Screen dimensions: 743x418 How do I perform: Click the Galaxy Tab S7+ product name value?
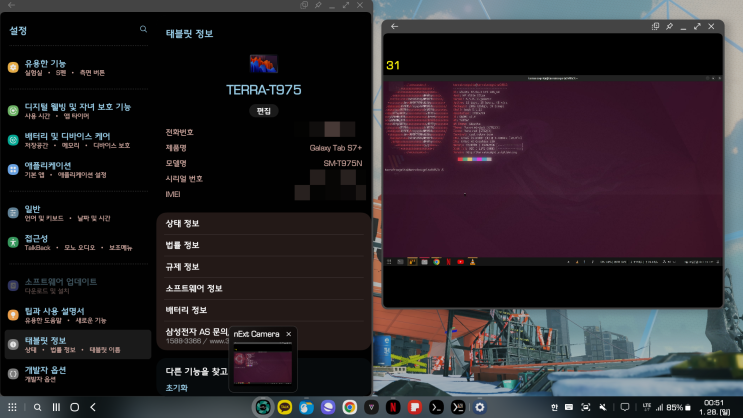pyautogui.click(x=335, y=148)
